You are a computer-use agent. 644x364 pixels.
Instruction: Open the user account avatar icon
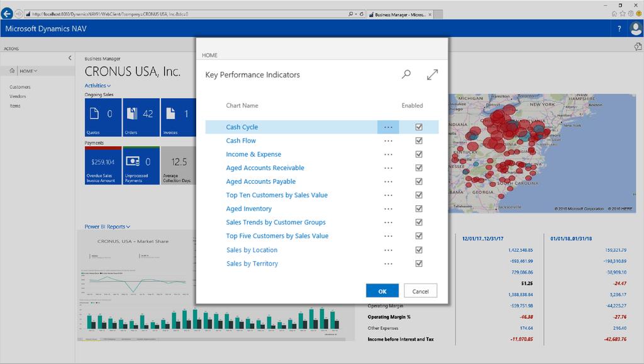click(x=636, y=28)
